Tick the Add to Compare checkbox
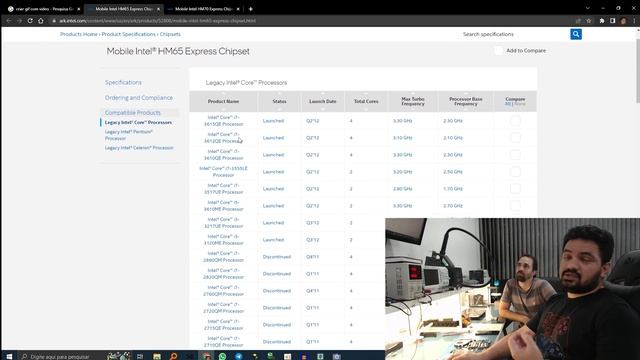The image size is (640, 360). pos(498,51)
